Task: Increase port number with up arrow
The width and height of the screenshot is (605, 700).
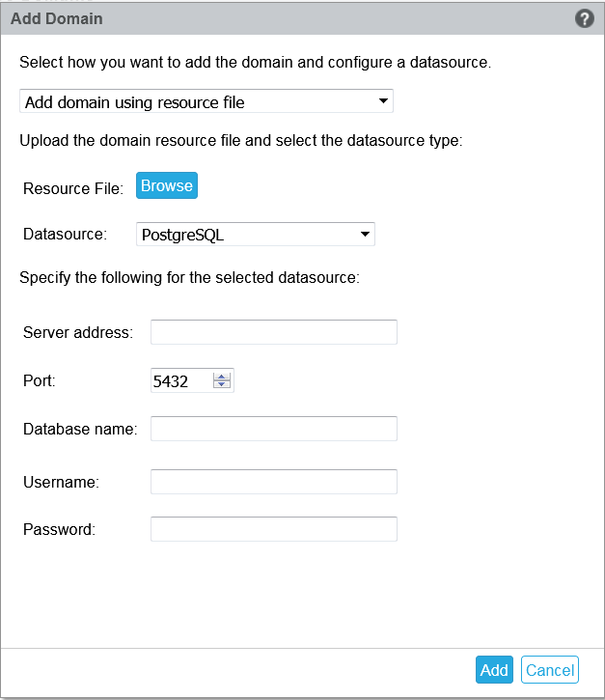Action: click(223, 377)
